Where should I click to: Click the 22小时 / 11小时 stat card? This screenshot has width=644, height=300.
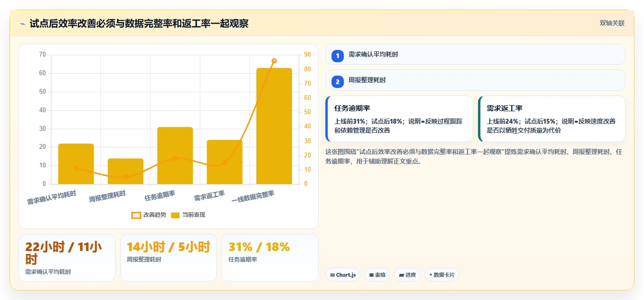(67, 258)
